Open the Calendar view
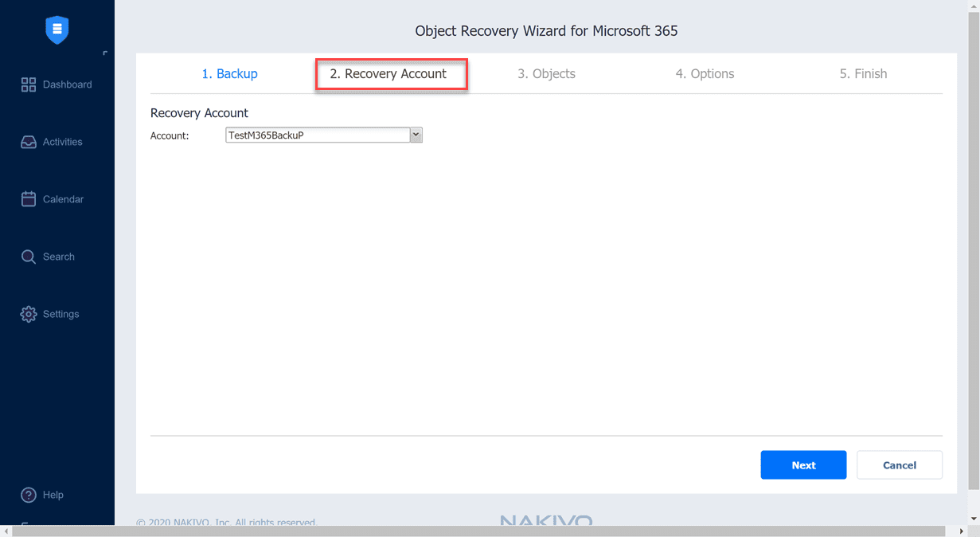 [57, 198]
